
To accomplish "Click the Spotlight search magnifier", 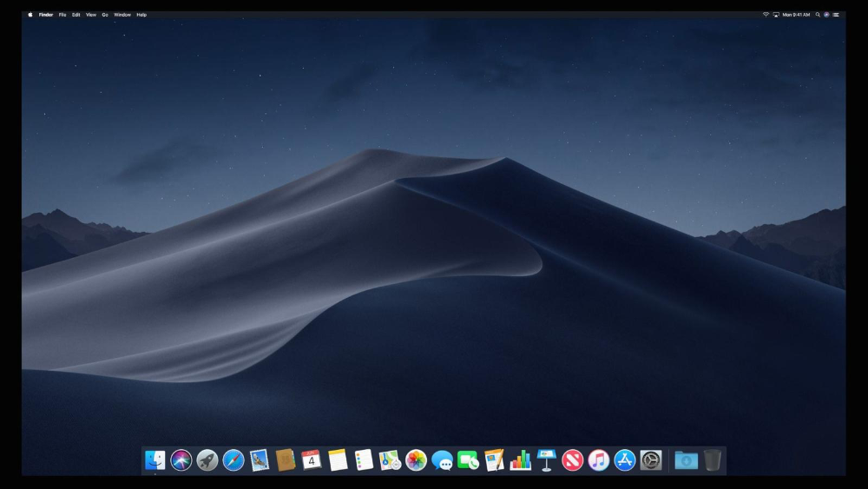I will point(818,15).
